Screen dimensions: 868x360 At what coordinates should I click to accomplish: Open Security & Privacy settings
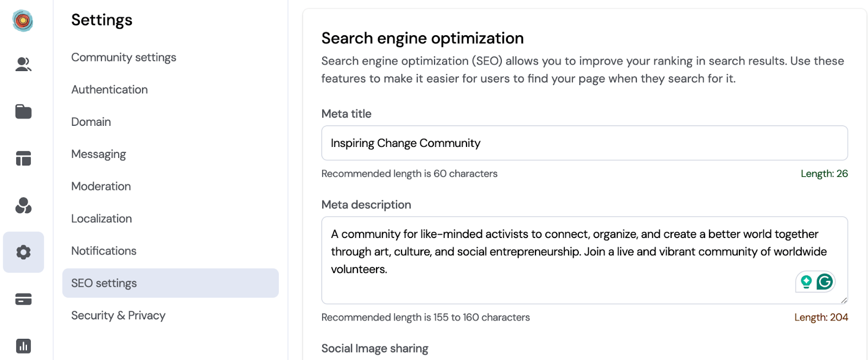pos(118,316)
